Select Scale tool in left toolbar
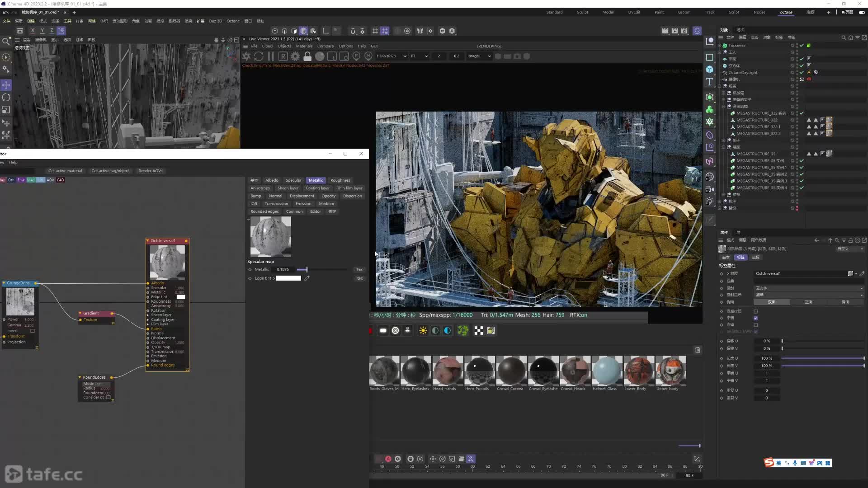 6,110
